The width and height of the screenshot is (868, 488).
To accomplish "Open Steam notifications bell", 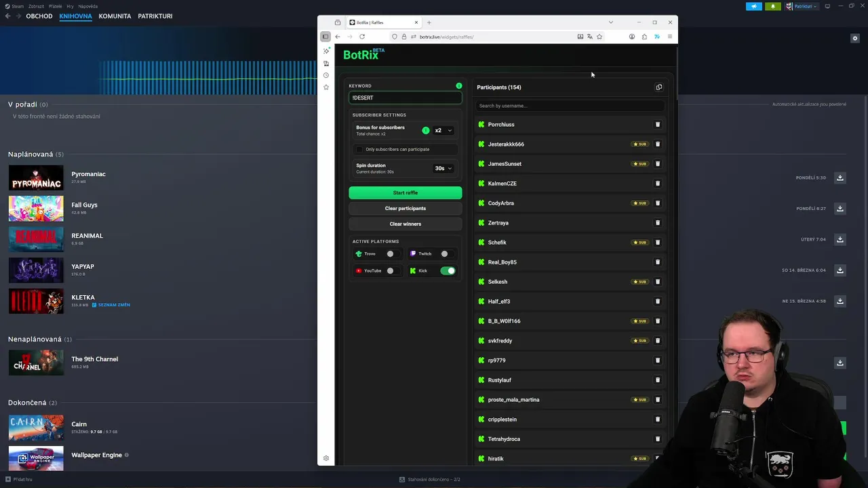I will (x=772, y=6).
